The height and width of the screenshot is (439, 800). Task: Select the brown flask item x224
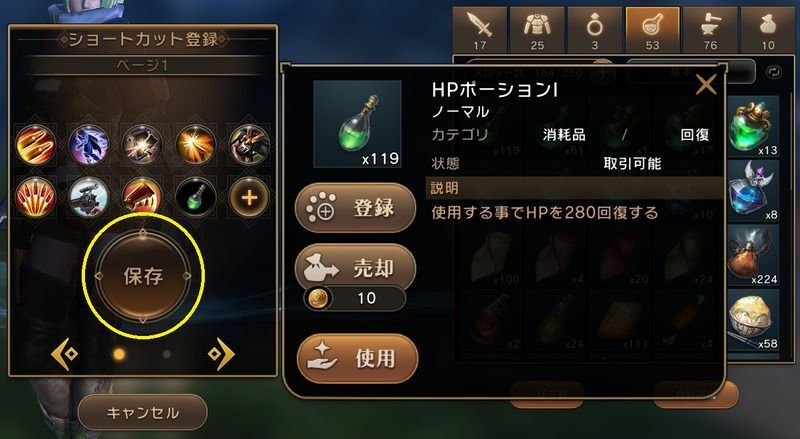753,256
